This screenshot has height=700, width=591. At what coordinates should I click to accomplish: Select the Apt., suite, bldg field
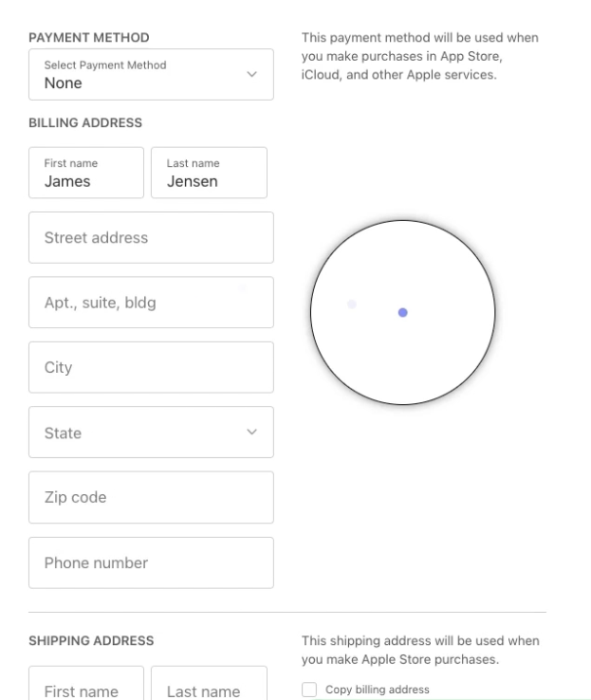click(151, 303)
